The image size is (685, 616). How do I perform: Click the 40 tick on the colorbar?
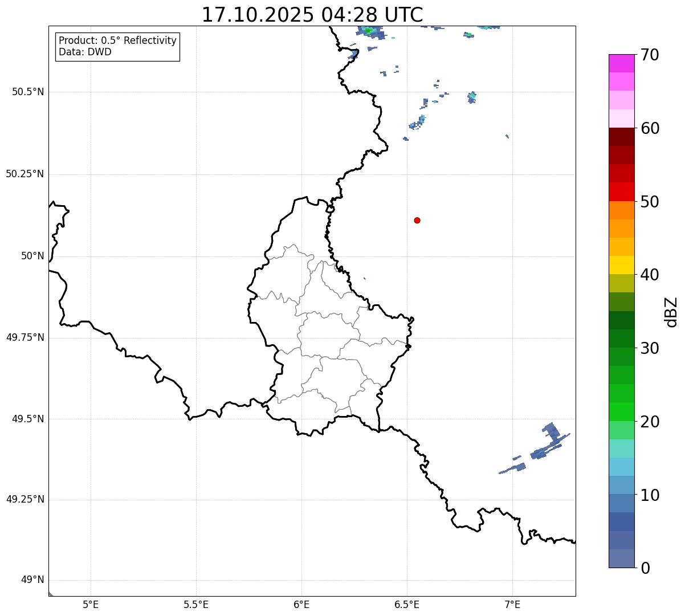click(x=650, y=275)
